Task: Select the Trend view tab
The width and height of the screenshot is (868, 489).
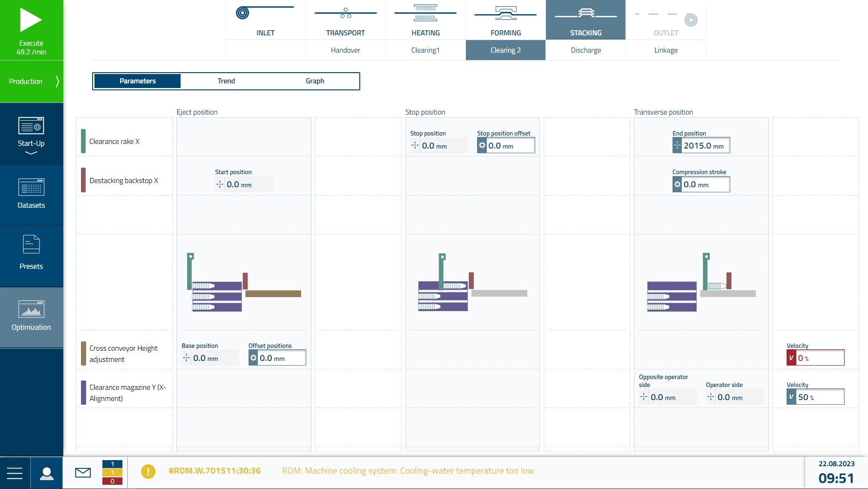Action: [226, 81]
